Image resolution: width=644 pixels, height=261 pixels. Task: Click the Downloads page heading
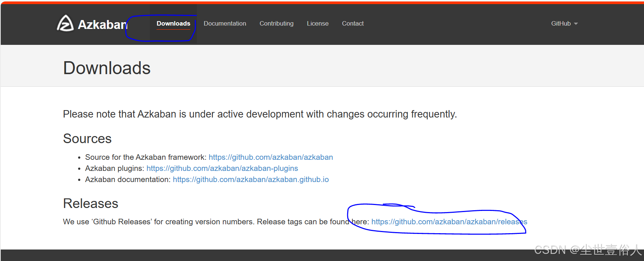[x=107, y=68]
